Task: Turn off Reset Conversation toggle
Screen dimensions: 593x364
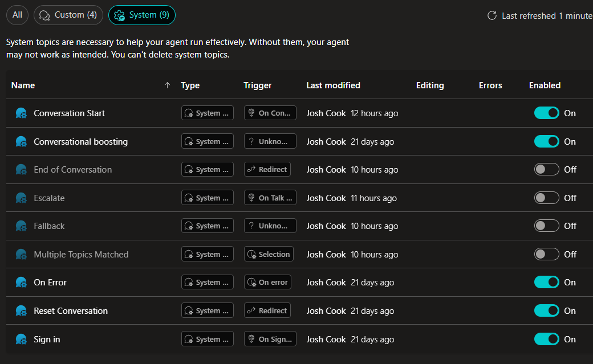Action: click(x=546, y=310)
